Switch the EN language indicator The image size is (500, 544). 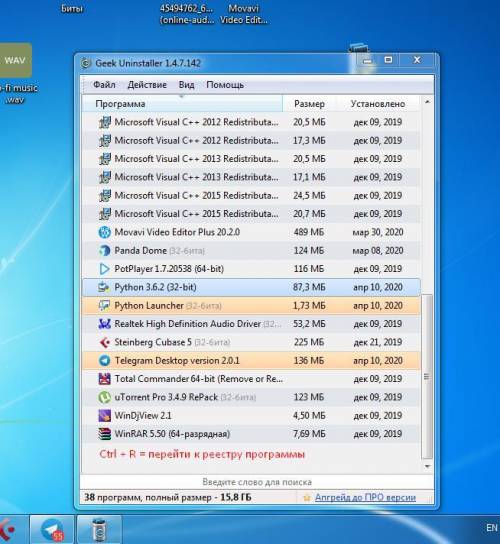pyautogui.click(x=492, y=528)
